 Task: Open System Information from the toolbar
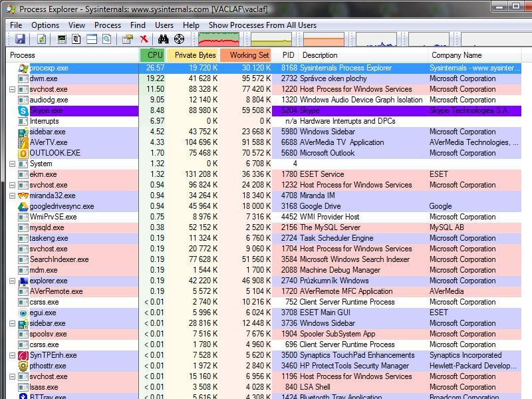coord(62,40)
